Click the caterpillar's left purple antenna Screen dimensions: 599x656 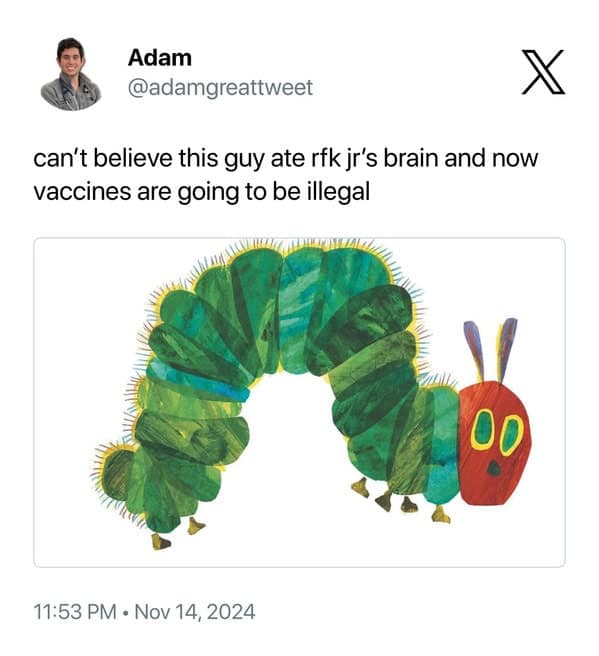[x=476, y=350]
